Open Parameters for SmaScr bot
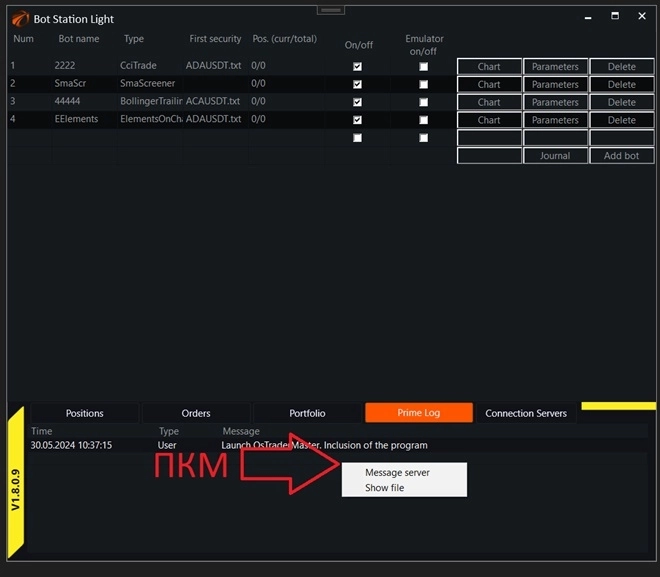This screenshot has width=660, height=577. tap(555, 84)
